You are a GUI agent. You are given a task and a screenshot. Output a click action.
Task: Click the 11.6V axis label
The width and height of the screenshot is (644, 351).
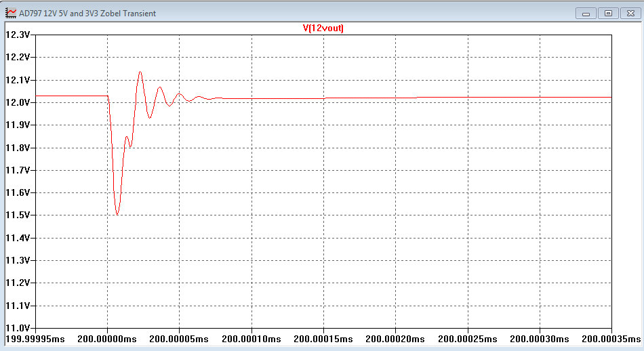18,192
